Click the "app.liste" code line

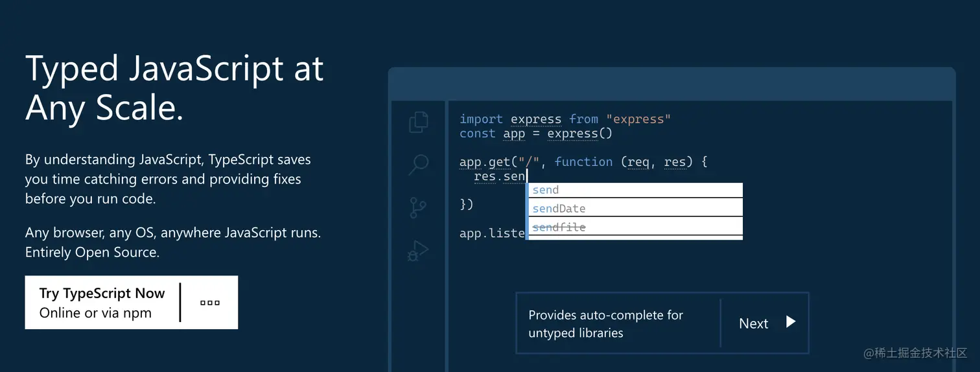tap(492, 233)
